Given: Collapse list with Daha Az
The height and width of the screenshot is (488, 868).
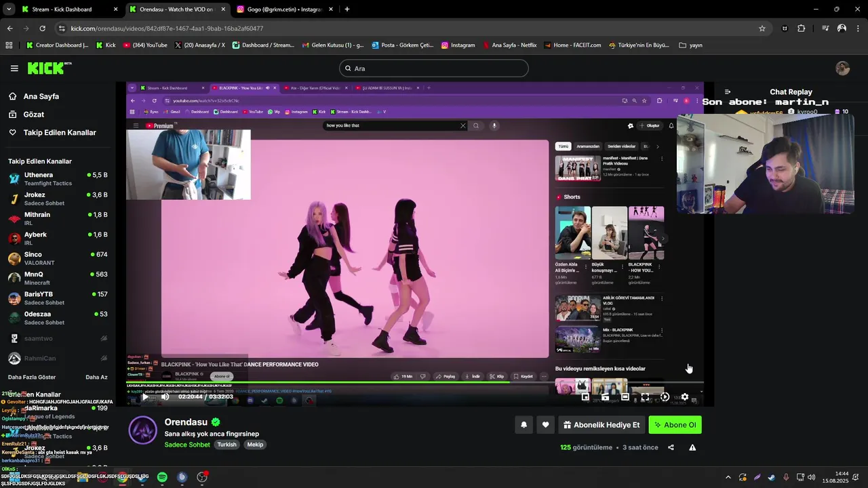Looking at the screenshot, I should click(x=96, y=378).
